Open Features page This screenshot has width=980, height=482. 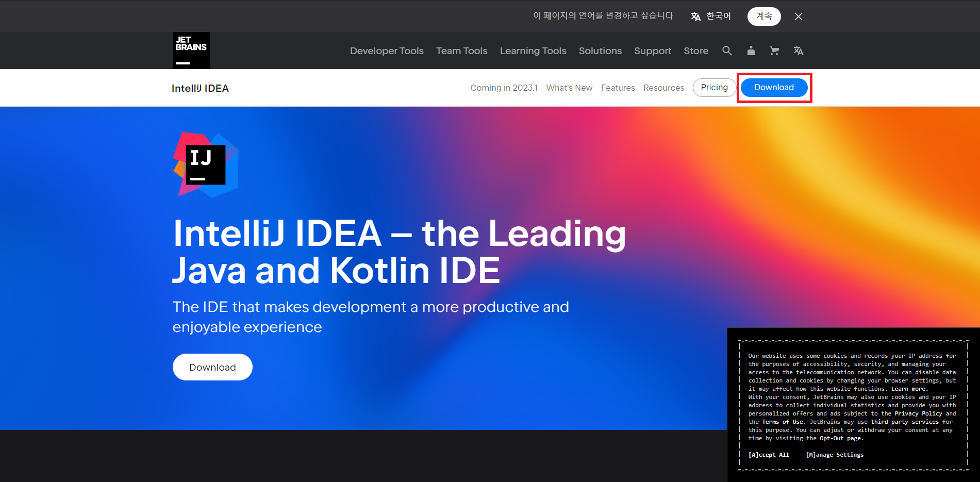(618, 88)
